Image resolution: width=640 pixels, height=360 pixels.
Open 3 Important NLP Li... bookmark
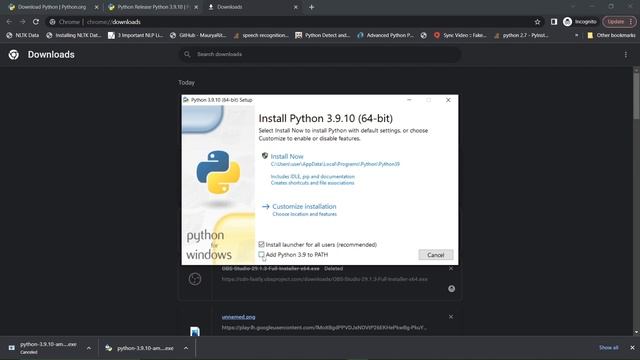coord(135,36)
